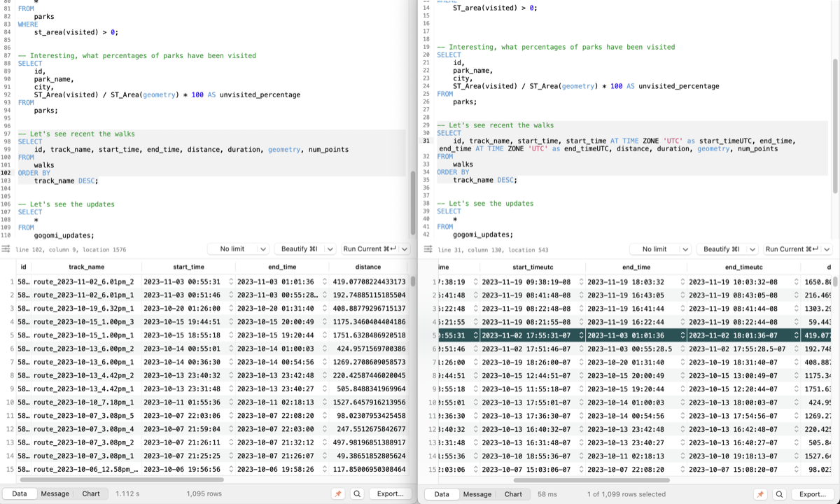Switch to Data tab in right window
Viewport: 840px width, 504px height.
[442, 493]
